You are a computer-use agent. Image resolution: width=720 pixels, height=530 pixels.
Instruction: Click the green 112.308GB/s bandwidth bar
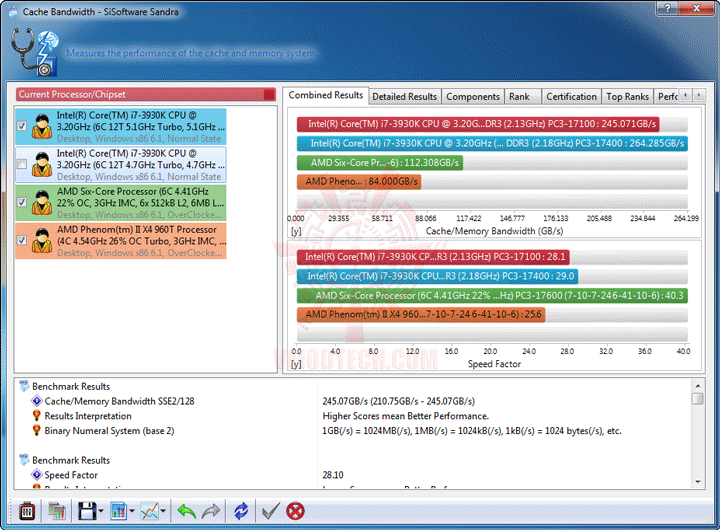(380, 163)
